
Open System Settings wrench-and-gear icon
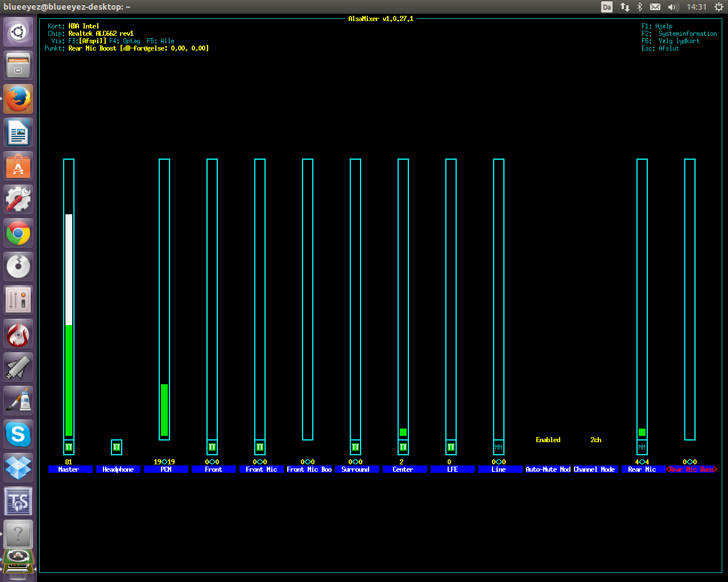point(18,199)
